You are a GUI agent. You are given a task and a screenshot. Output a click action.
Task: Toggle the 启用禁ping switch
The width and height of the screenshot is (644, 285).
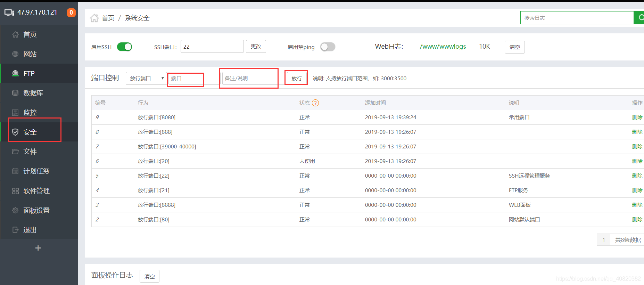tap(328, 47)
